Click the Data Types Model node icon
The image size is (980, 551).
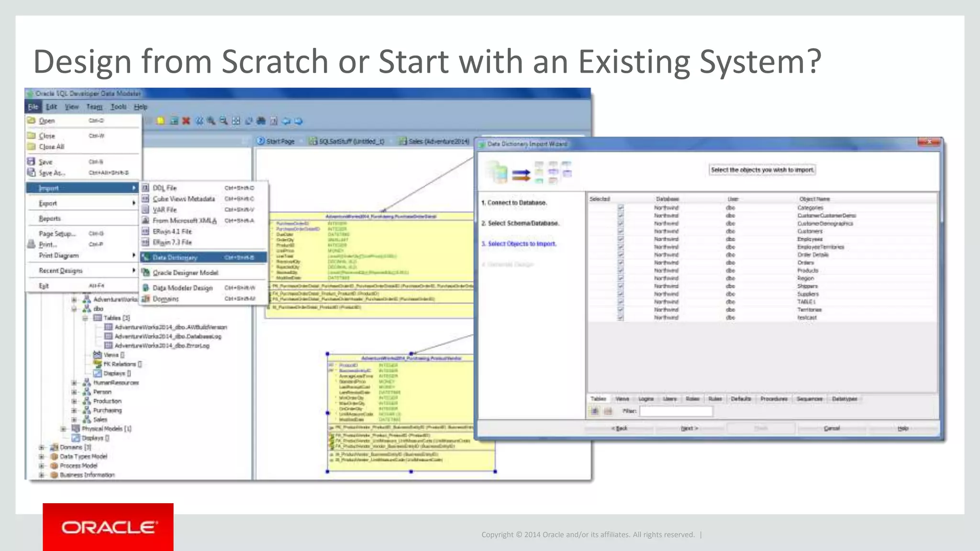click(x=54, y=456)
